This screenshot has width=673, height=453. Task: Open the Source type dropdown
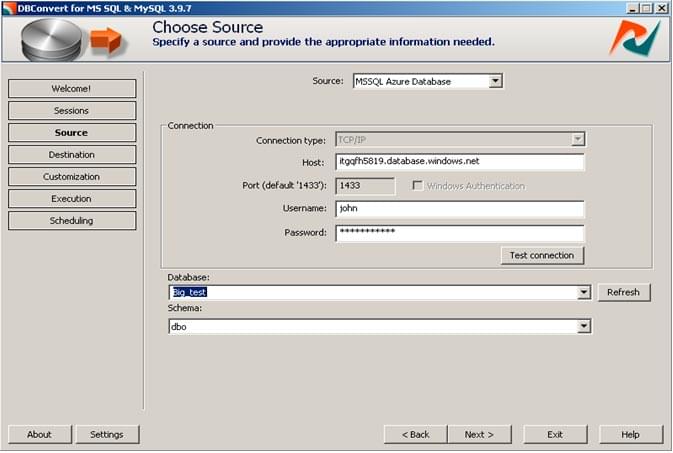pos(495,81)
